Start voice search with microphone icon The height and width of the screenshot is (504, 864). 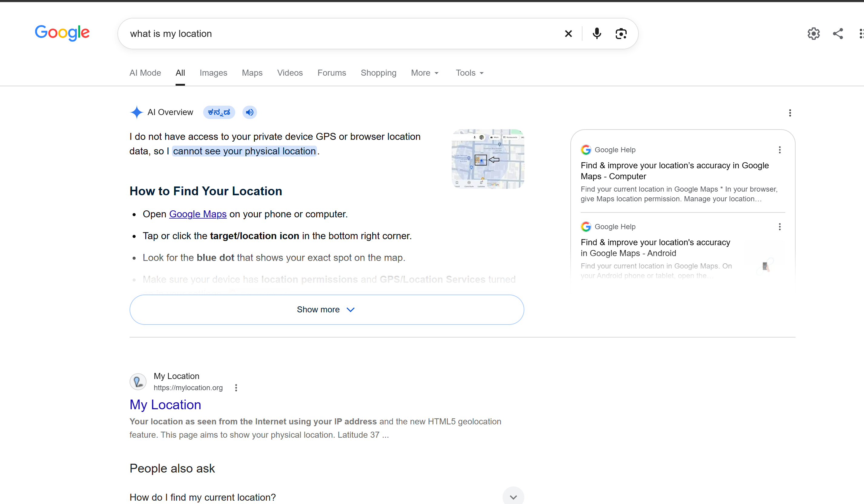coord(597,34)
